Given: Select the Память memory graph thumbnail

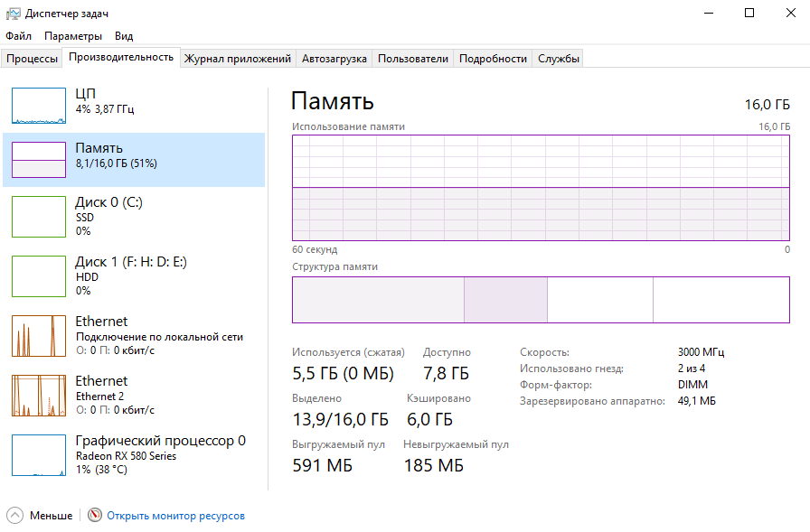Looking at the screenshot, I should click(39, 159).
